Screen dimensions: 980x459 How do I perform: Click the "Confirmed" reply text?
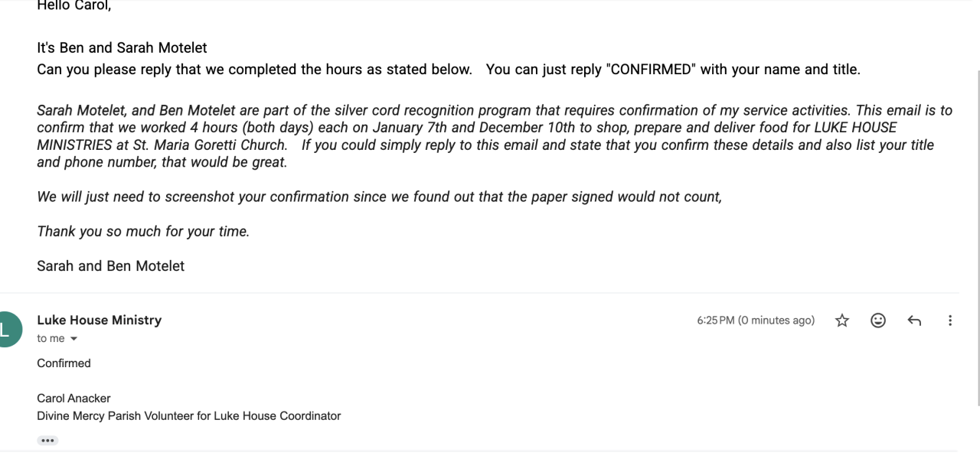coord(64,363)
